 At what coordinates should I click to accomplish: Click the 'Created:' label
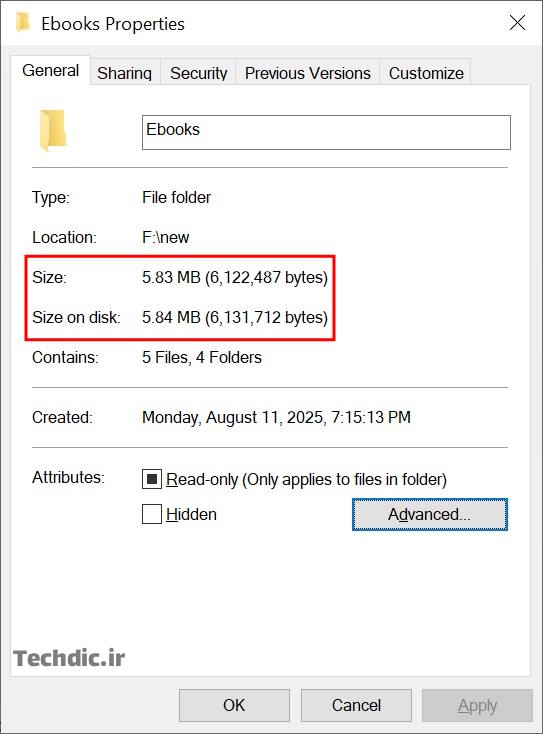(x=62, y=417)
